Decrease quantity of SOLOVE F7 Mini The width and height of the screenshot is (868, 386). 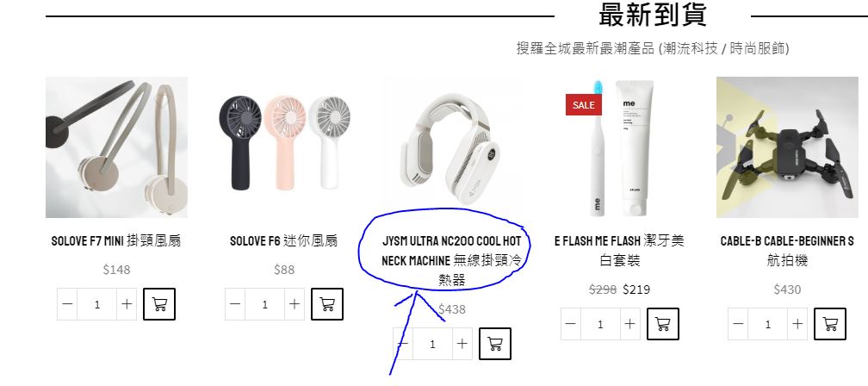click(67, 304)
